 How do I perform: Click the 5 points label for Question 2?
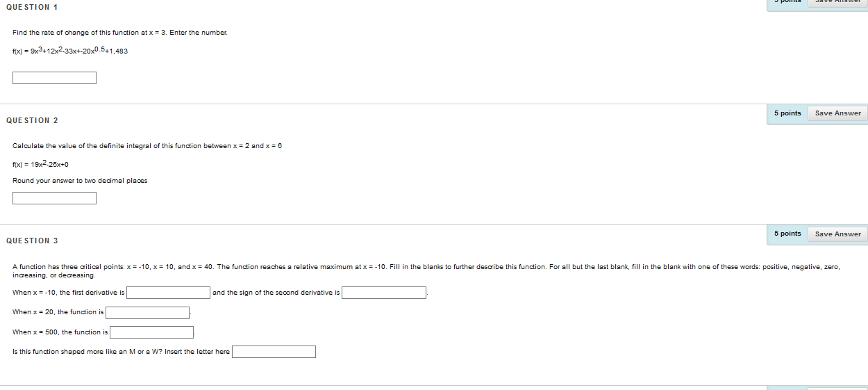point(787,113)
